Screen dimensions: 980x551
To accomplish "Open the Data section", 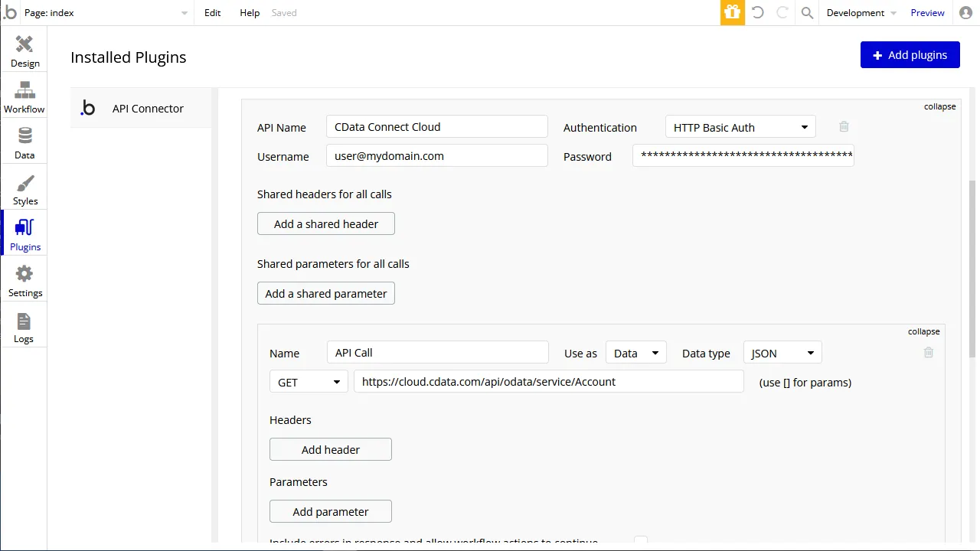I will [24, 141].
